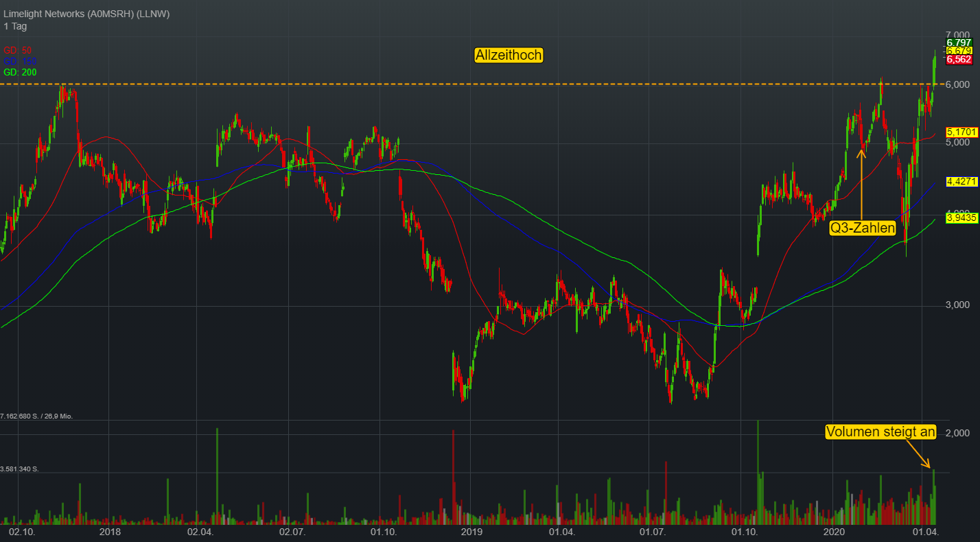This screenshot has width=980, height=542.
Task: Select the "1 Tag" timeframe label
Action: [16, 26]
